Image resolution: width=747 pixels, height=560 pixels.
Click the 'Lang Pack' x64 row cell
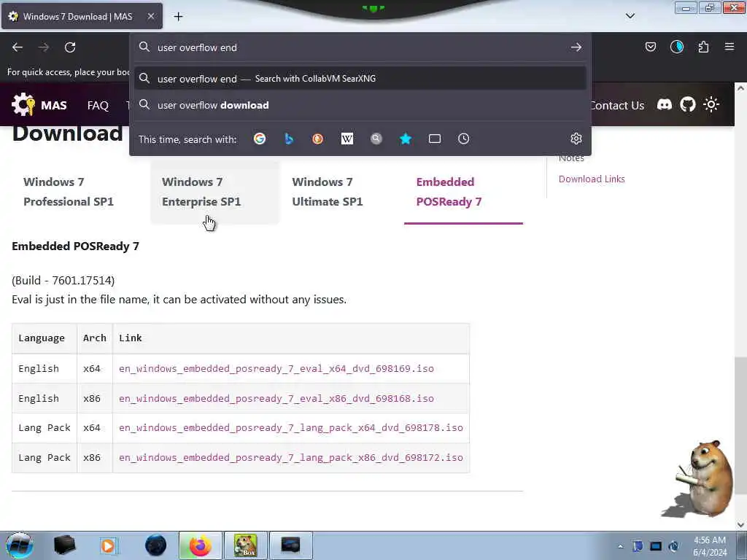click(x=44, y=427)
